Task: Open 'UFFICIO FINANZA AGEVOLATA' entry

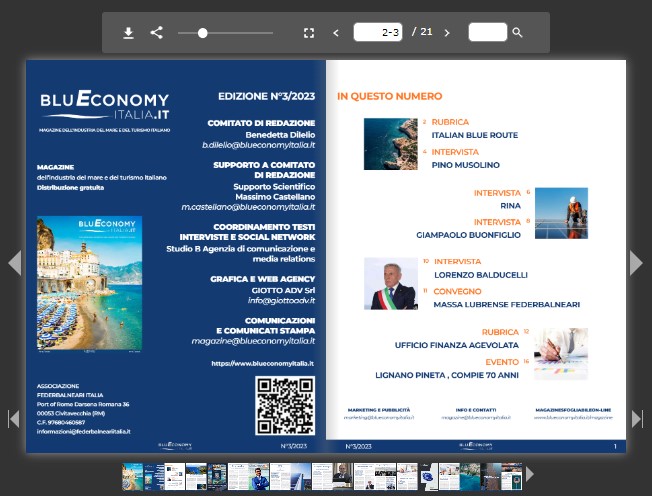Action: pyautogui.click(x=457, y=345)
